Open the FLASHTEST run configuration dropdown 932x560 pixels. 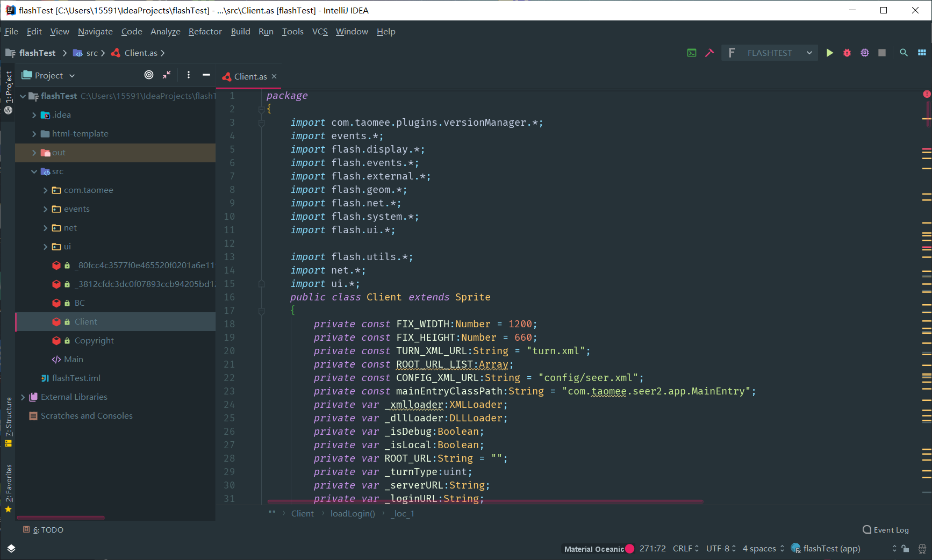pyautogui.click(x=770, y=53)
